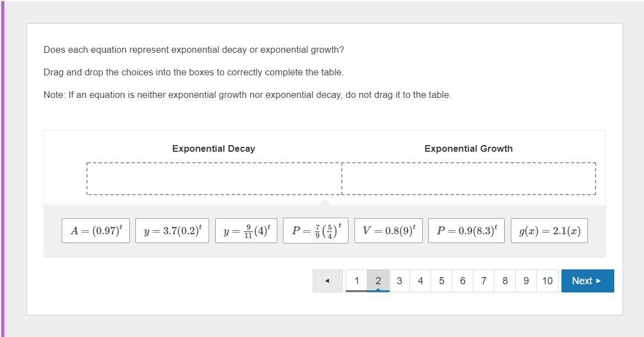Go to question page 6

point(462,281)
